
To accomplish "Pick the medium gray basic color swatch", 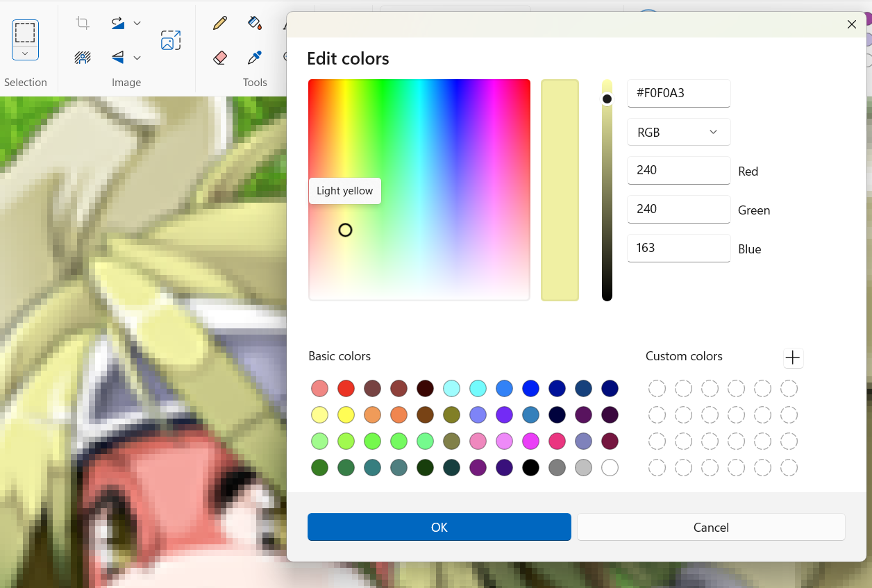I will pyautogui.click(x=557, y=468).
